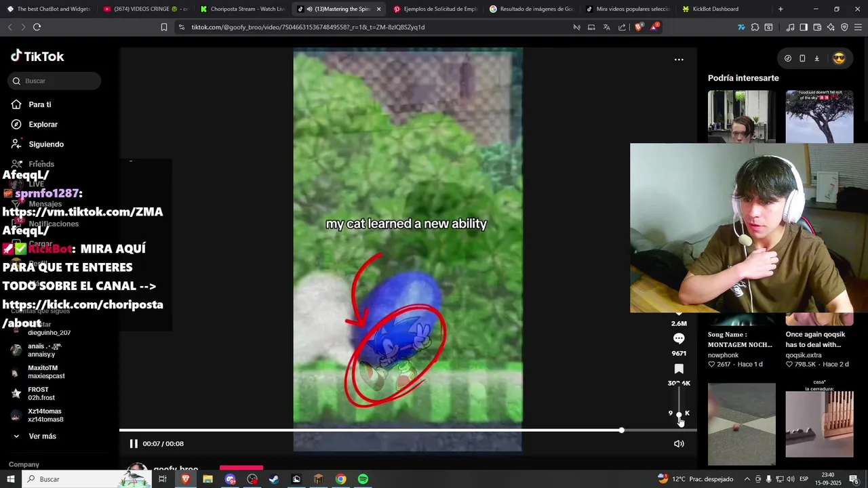Screen dimensions: 868x488
Task: Open the TikTok coin icon in top pill
Action: point(787,58)
